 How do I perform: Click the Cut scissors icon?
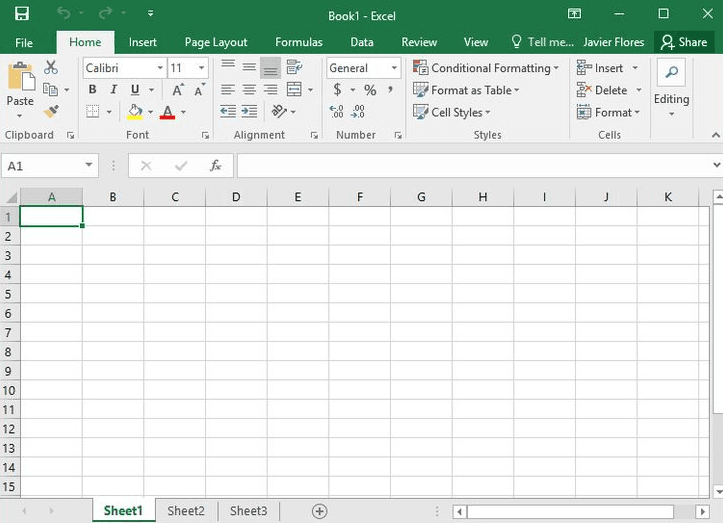tap(51, 67)
